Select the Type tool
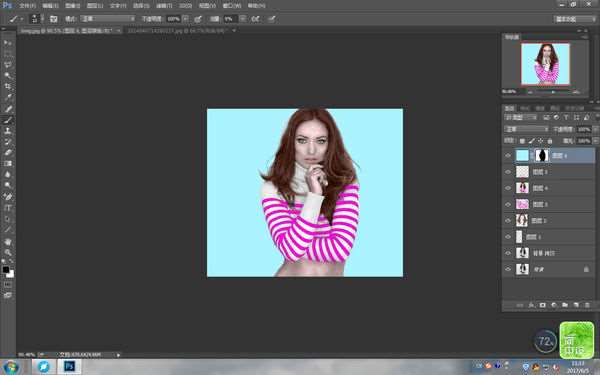 click(x=8, y=208)
